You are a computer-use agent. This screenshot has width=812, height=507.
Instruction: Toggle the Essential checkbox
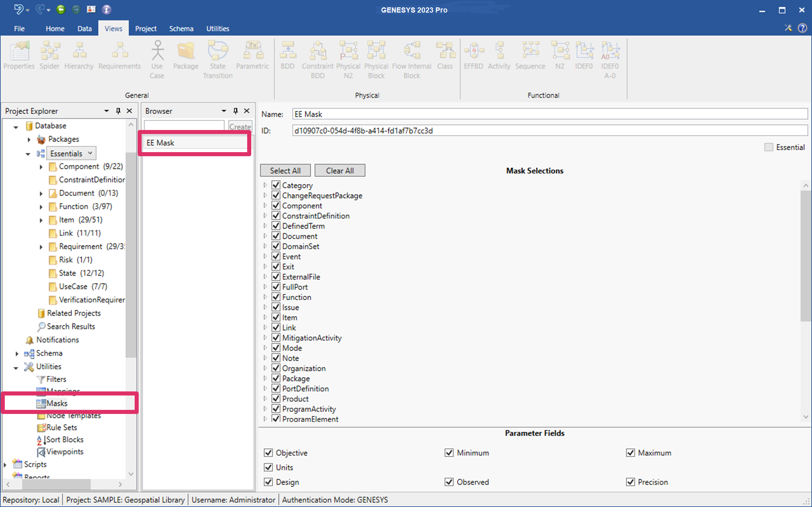coord(769,147)
